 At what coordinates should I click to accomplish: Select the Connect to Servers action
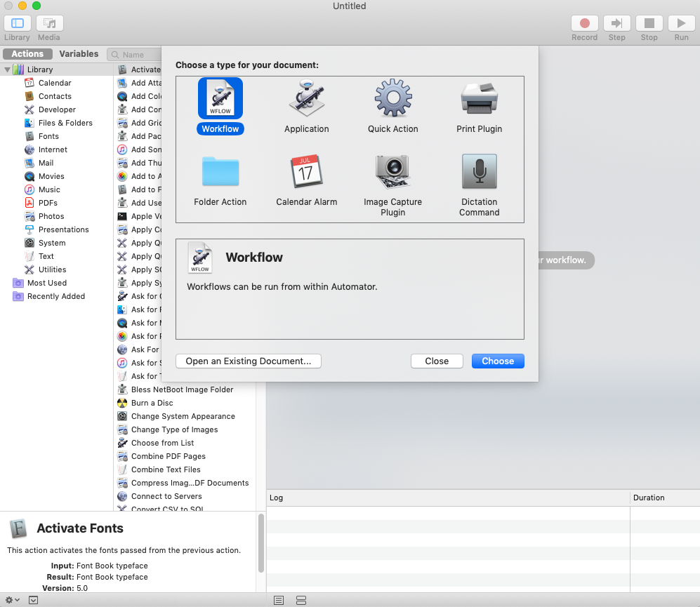[166, 498]
